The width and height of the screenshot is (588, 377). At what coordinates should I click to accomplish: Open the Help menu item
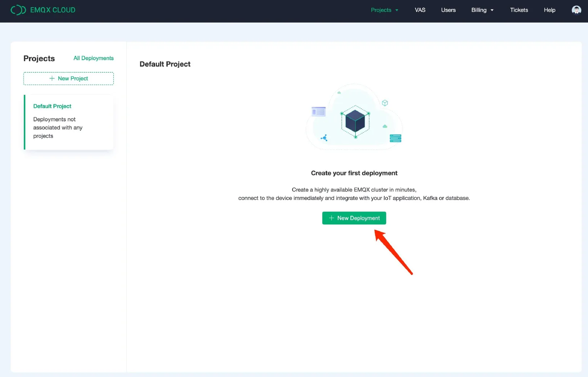point(549,10)
